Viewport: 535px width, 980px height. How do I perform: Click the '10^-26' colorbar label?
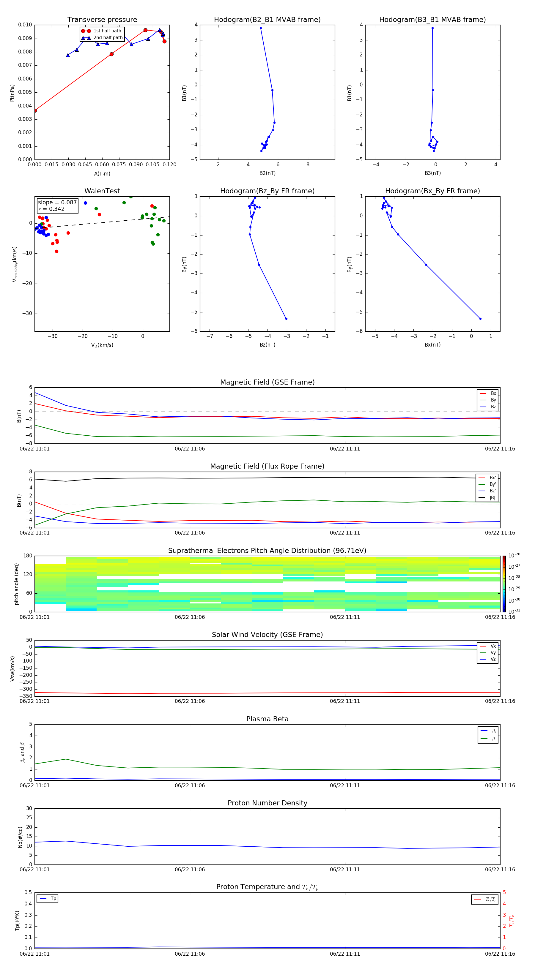point(514,555)
